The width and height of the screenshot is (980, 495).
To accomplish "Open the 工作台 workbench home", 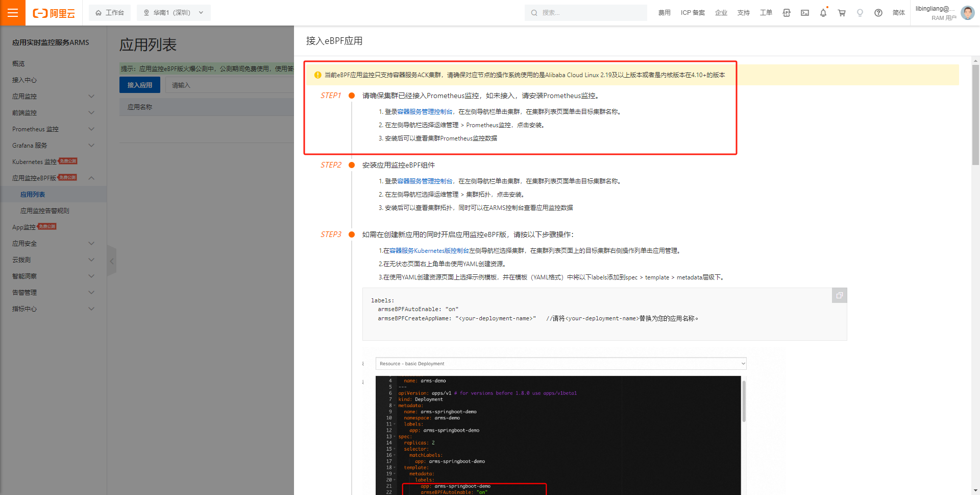I will click(110, 13).
